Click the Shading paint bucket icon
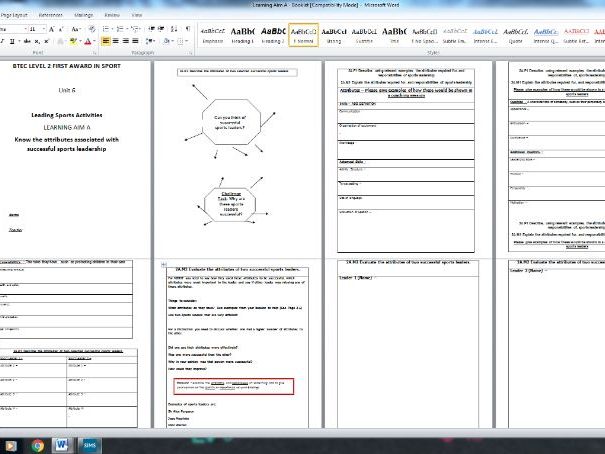Image resolution: width=605 pixels, height=454 pixels. (x=166, y=41)
